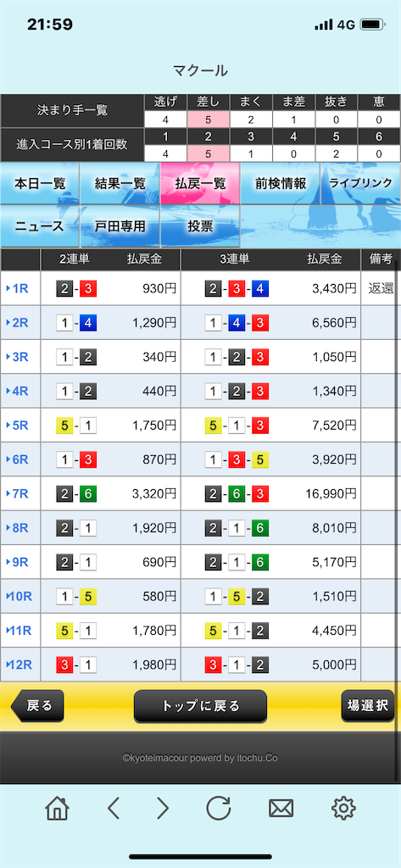This screenshot has width=401, height=868.
Task: Click the 6,560円 trifecta payout
Action: [334, 323]
